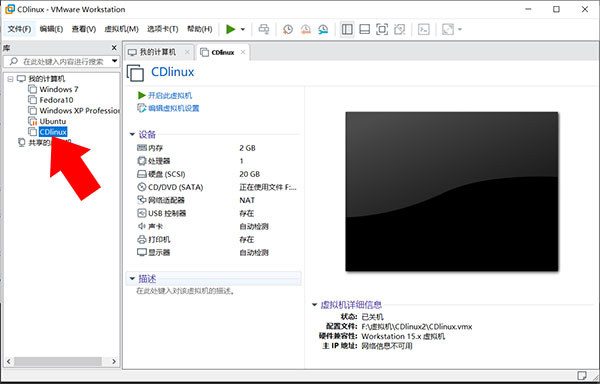The width and height of the screenshot is (600, 384).
Task: Click the library horizontal scrollbar thumb
Action: (x=58, y=361)
